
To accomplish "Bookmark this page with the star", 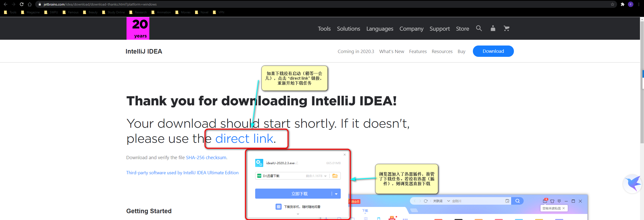I will coord(612,4).
